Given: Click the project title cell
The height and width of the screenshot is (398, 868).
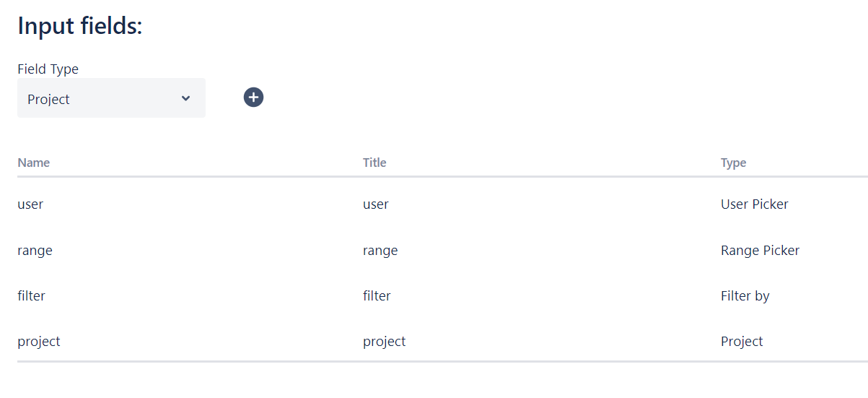Looking at the screenshot, I should (x=385, y=342).
